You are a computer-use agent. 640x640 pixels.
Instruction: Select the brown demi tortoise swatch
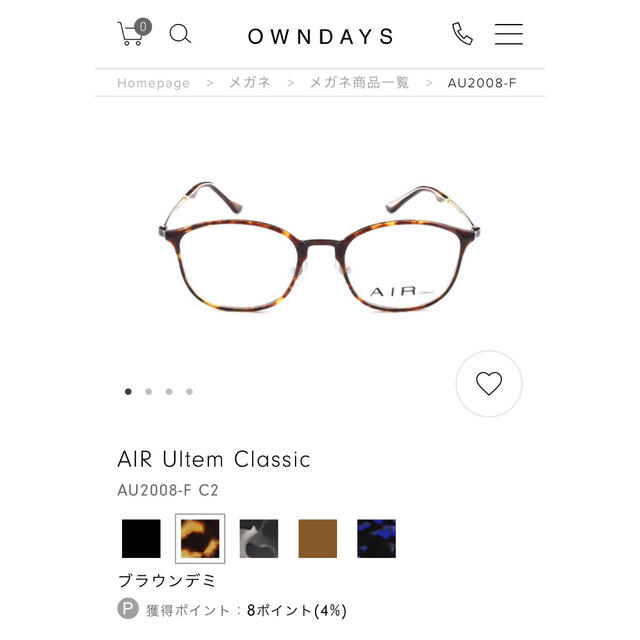click(x=200, y=538)
